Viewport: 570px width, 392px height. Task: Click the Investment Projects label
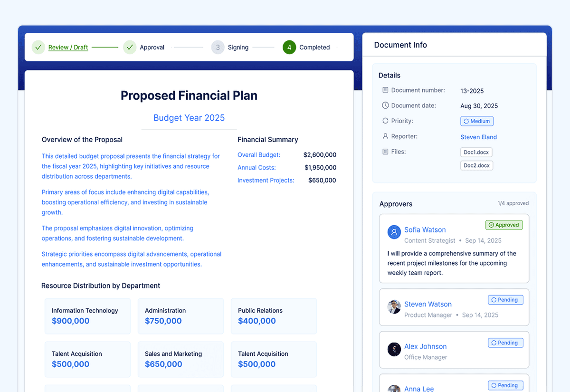click(266, 181)
